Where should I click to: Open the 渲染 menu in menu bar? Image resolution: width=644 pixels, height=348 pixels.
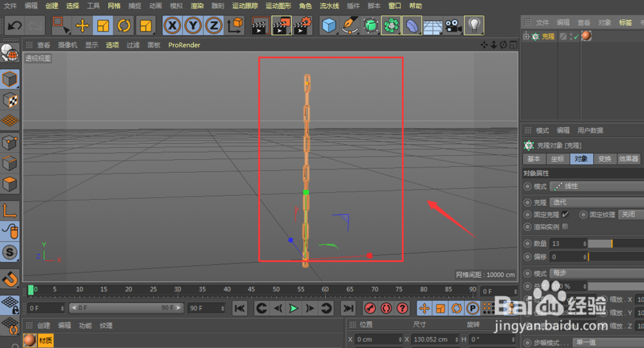(197, 6)
